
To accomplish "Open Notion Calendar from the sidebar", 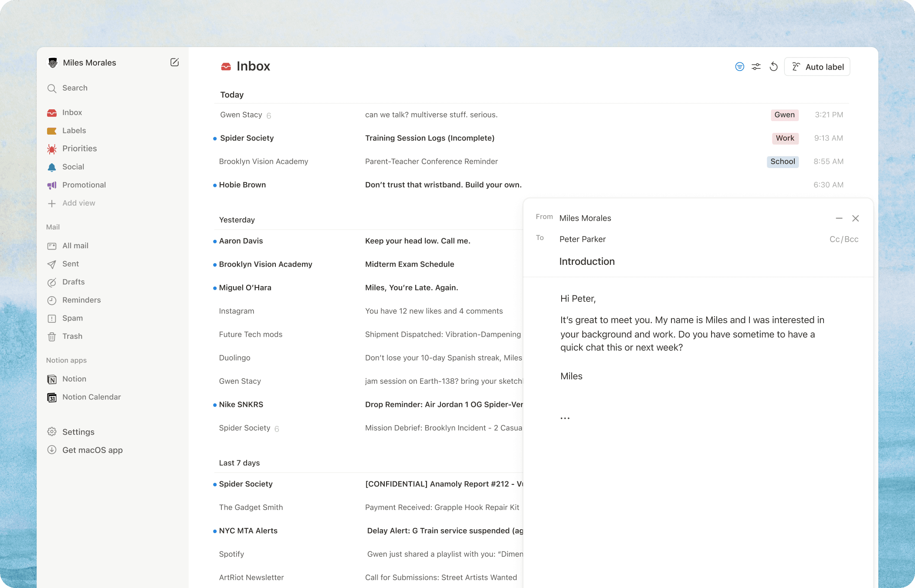I will [x=52, y=397].
